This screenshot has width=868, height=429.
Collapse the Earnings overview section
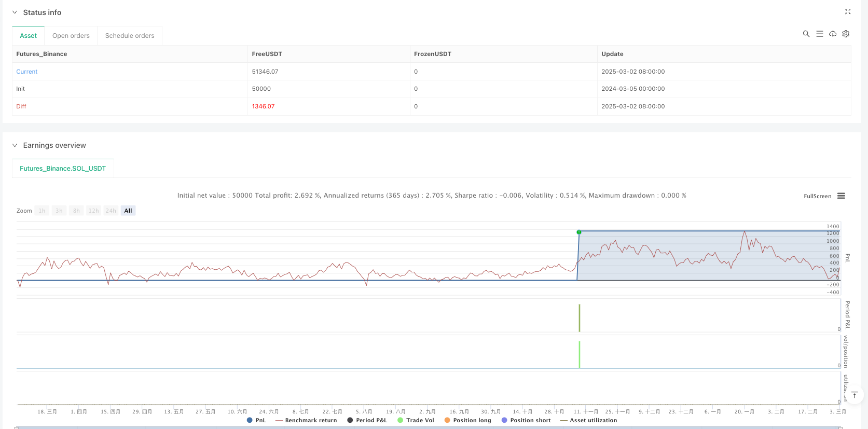15,145
